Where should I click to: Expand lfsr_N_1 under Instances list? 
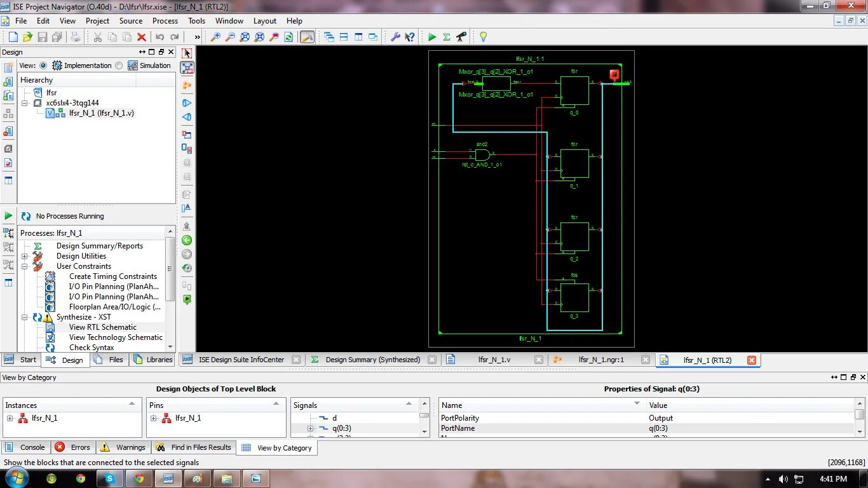pos(10,418)
